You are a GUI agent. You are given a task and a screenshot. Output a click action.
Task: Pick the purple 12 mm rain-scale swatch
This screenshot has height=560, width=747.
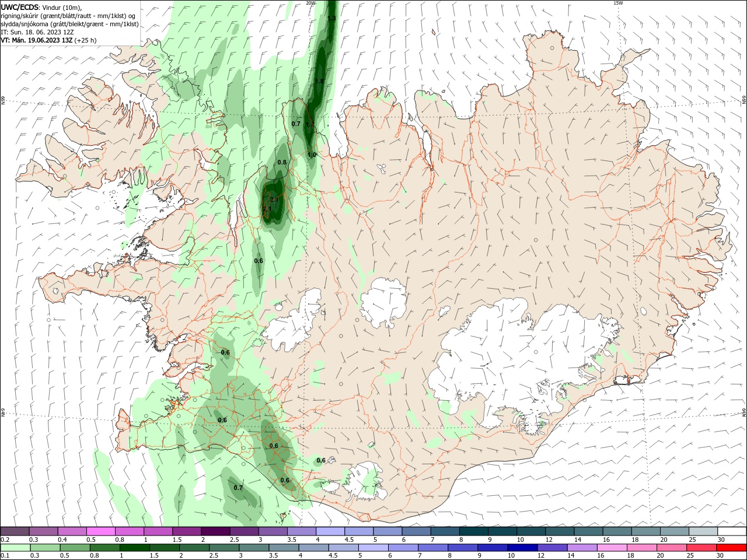click(553, 548)
